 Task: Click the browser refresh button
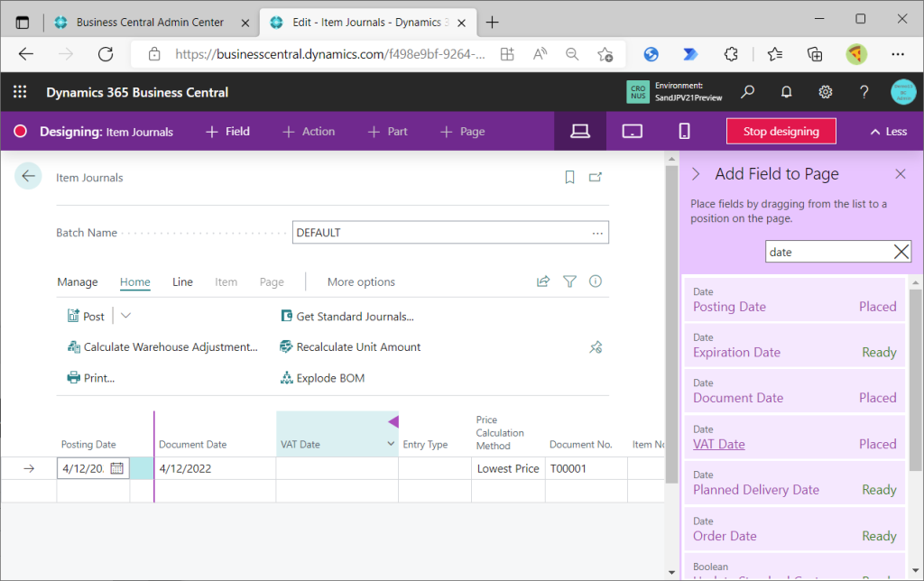(x=106, y=54)
